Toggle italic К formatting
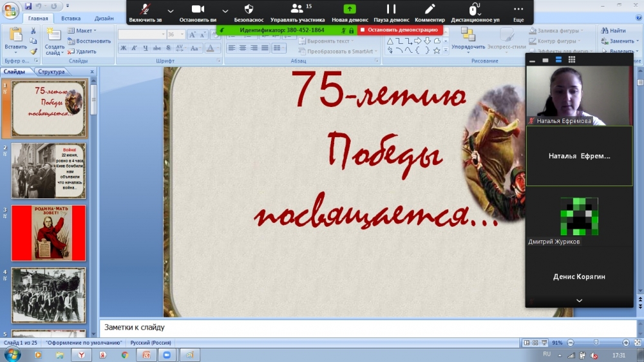This screenshot has width=644, height=362. [135, 48]
